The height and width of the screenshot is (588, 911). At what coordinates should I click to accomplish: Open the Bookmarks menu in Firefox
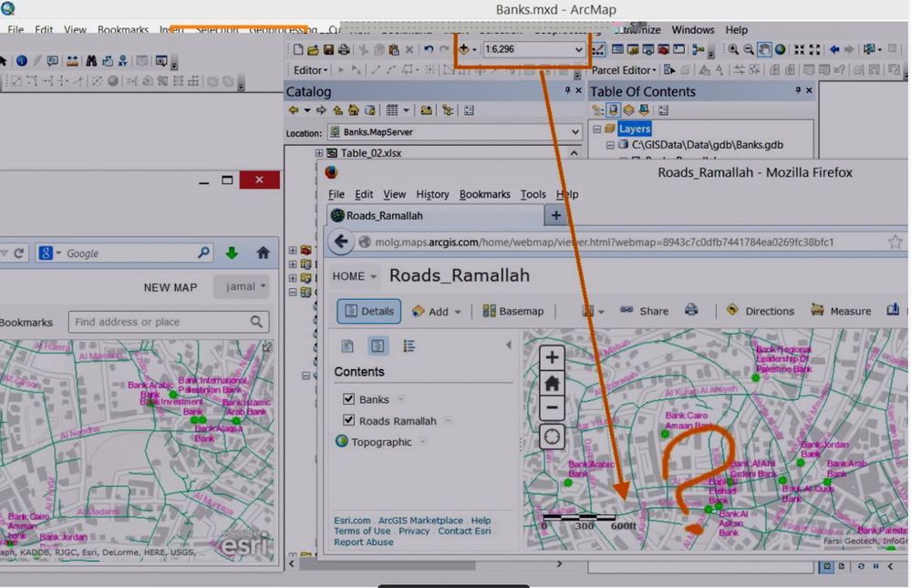pos(484,194)
